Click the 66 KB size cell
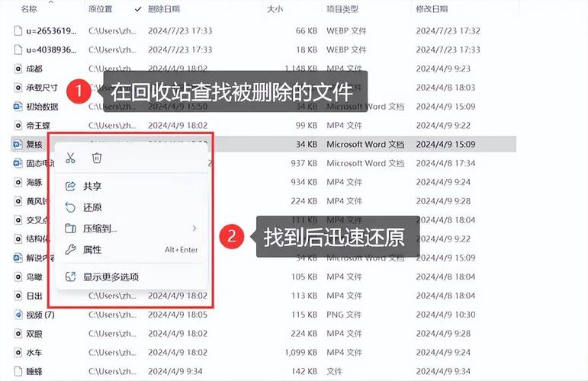 point(307,30)
